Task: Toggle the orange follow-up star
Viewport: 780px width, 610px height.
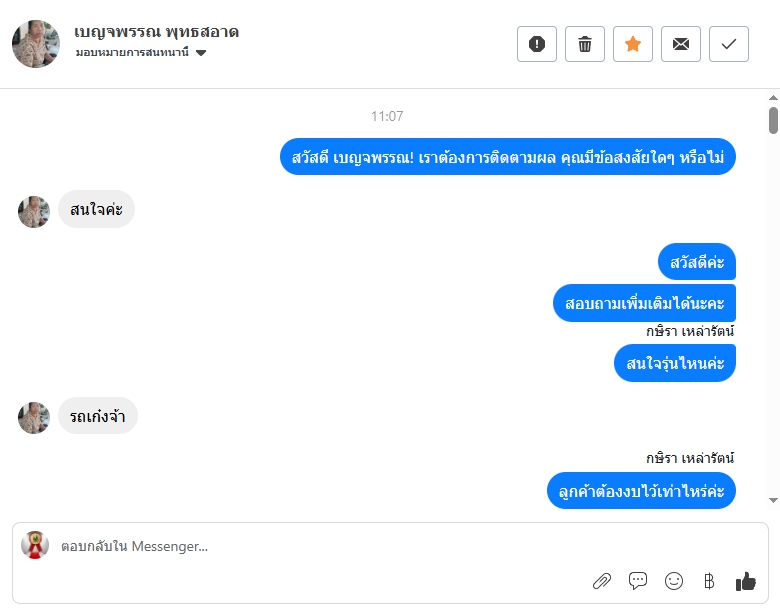Action: pos(633,44)
